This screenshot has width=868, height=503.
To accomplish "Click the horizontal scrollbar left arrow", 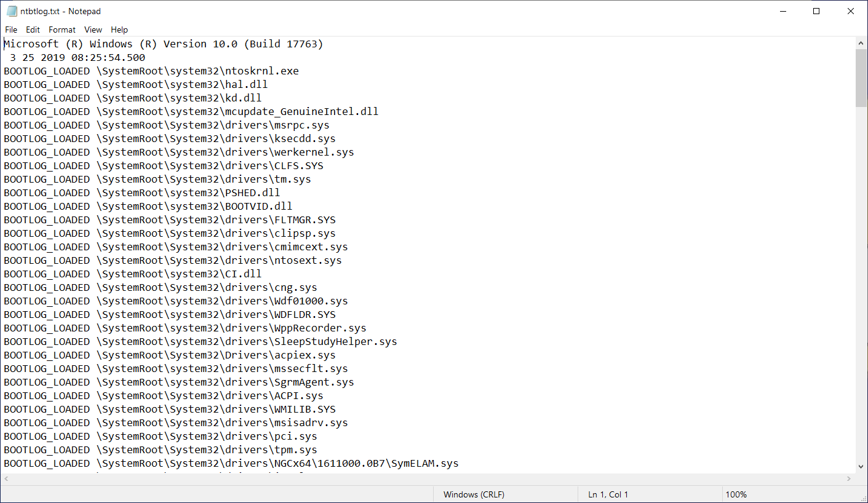I will point(6,478).
